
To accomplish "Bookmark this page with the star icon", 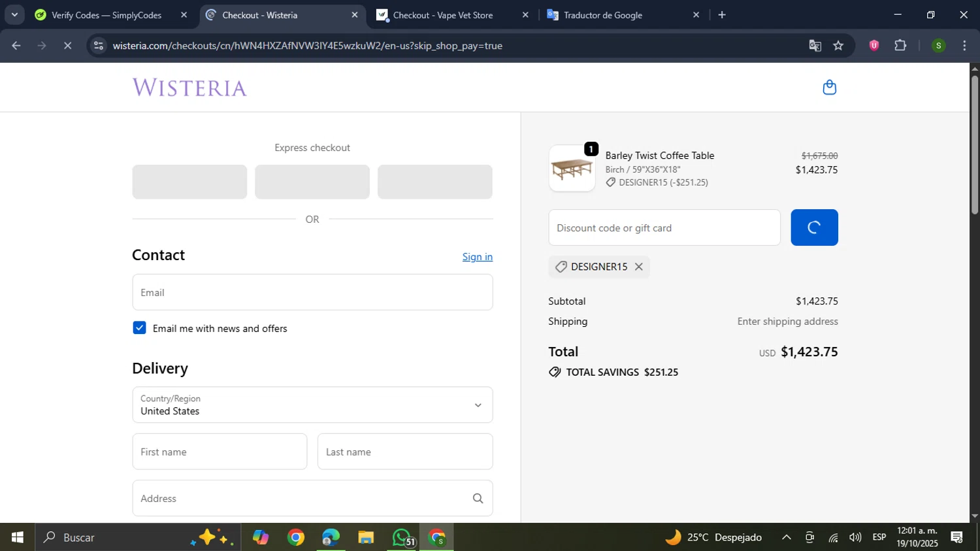I will tap(838, 46).
